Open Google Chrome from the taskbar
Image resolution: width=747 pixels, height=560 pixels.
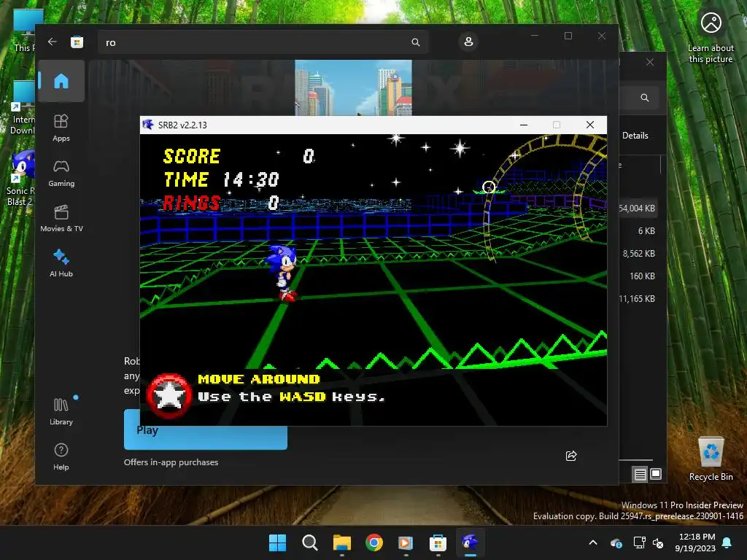pyautogui.click(x=374, y=542)
